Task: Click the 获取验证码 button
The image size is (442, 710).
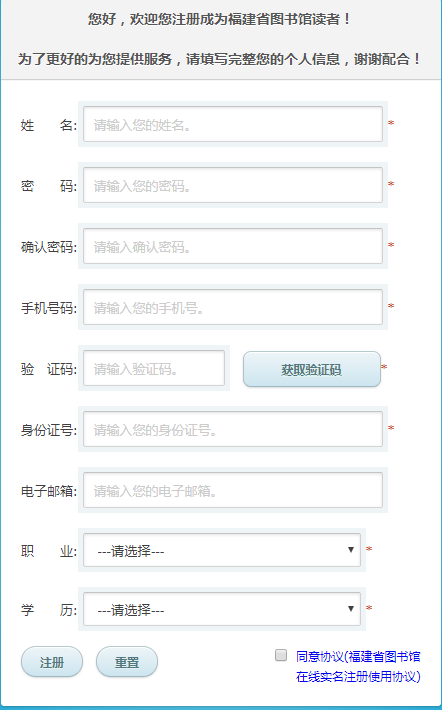Action: [x=312, y=369]
